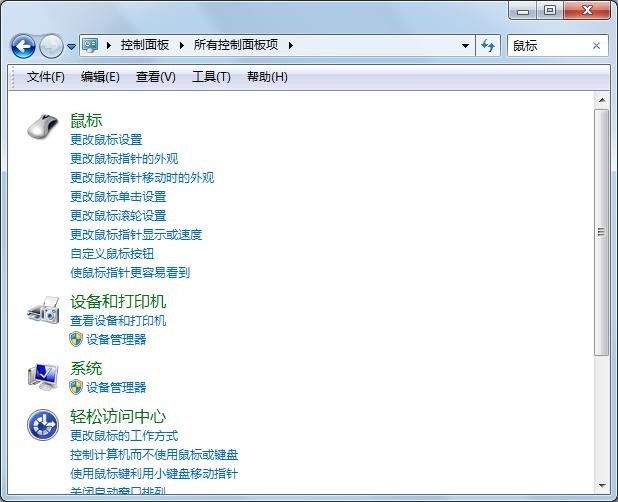Clear the search box with the X icon
The height and width of the screenshot is (502, 618).
[x=596, y=46]
